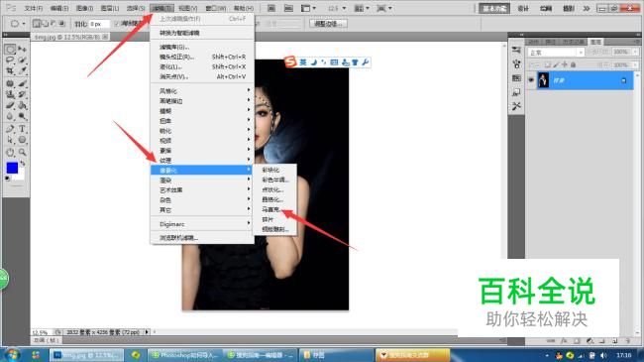
Task: Toggle lock image pixels brush icon
Action: pos(556,65)
